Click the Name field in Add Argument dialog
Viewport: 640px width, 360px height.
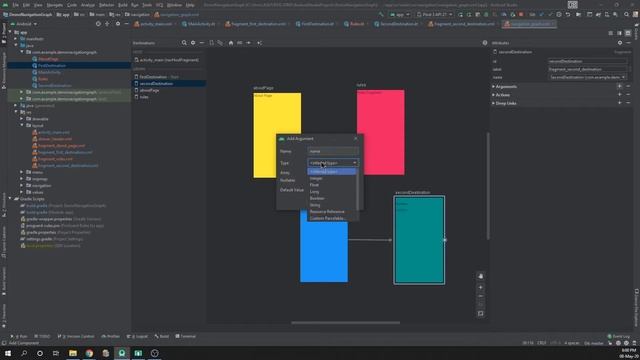[333, 151]
